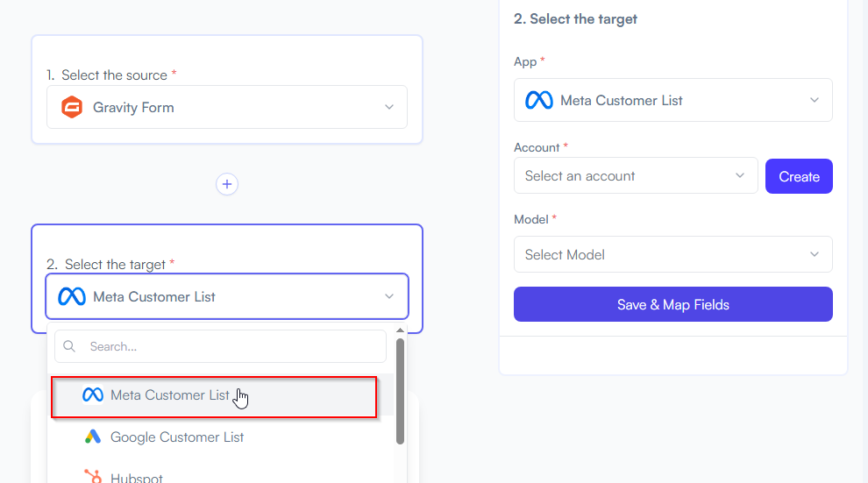Screen dimensions: 868x483
Task: Click the Hubspot sprocket icon
Action: pos(92,476)
